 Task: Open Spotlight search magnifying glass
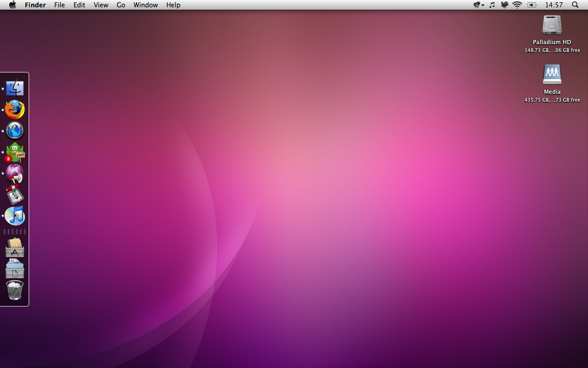(x=575, y=5)
